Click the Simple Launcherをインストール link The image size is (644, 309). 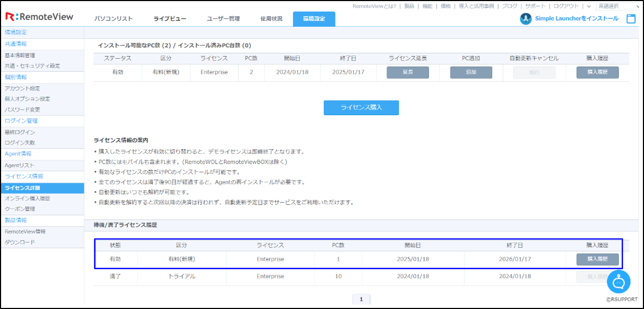coord(577,18)
